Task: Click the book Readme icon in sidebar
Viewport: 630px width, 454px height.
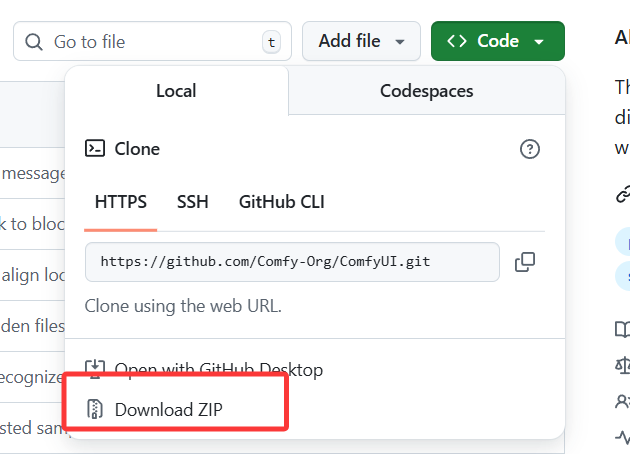Action: pos(622,329)
